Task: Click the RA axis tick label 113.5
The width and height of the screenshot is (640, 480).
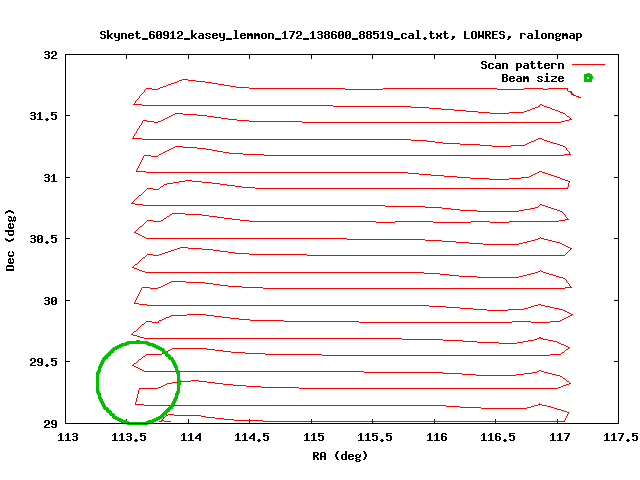Action: point(129,437)
